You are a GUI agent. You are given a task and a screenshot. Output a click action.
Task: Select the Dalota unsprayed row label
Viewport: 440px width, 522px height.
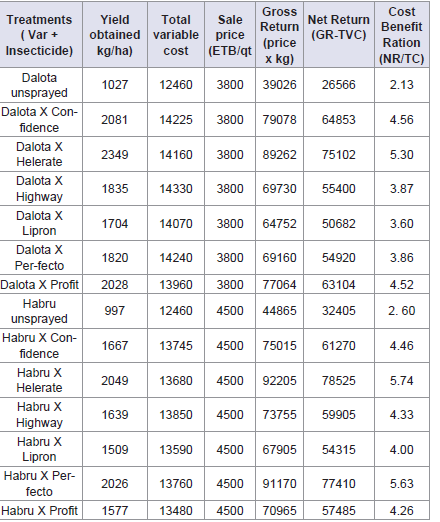pos(39,85)
